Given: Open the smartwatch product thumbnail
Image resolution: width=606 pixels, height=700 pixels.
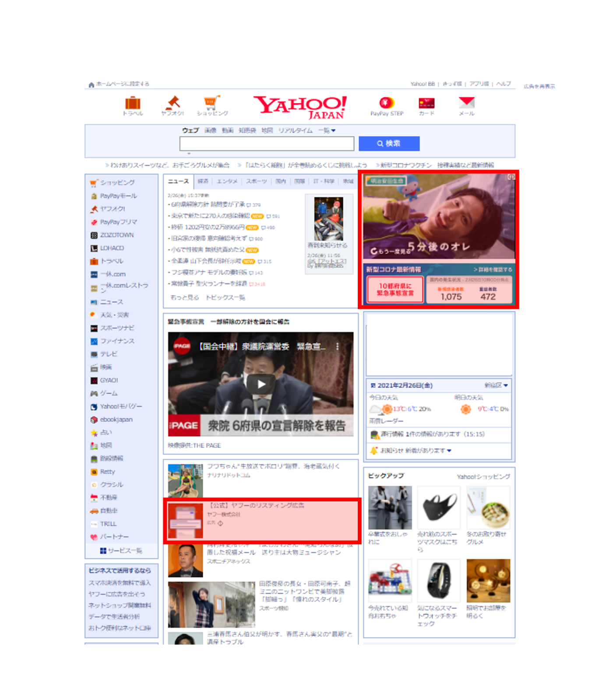Looking at the screenshot, I should (439, 581).
